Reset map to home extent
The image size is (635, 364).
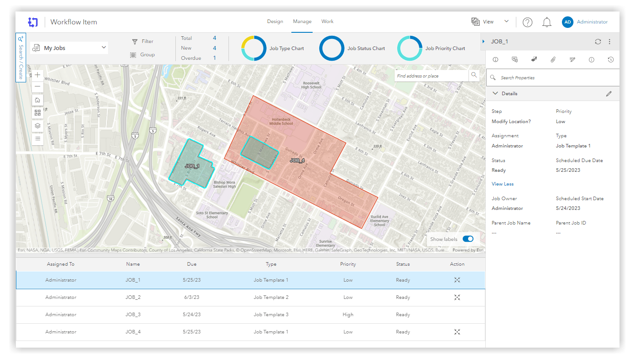[38, 100]
